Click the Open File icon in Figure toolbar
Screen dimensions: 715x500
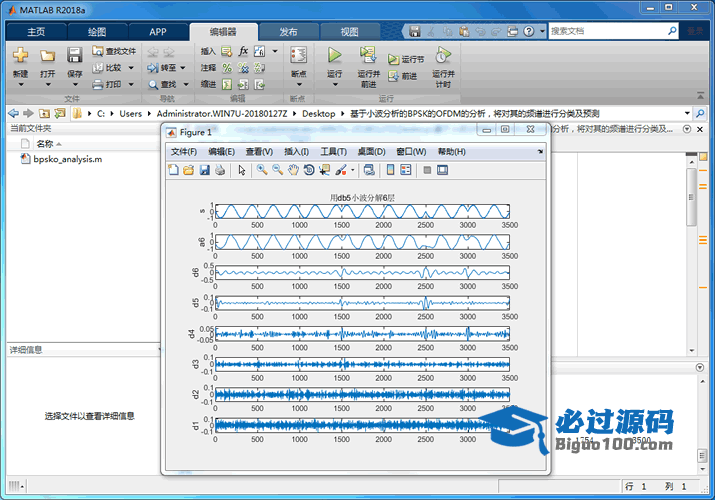[188, 170]
